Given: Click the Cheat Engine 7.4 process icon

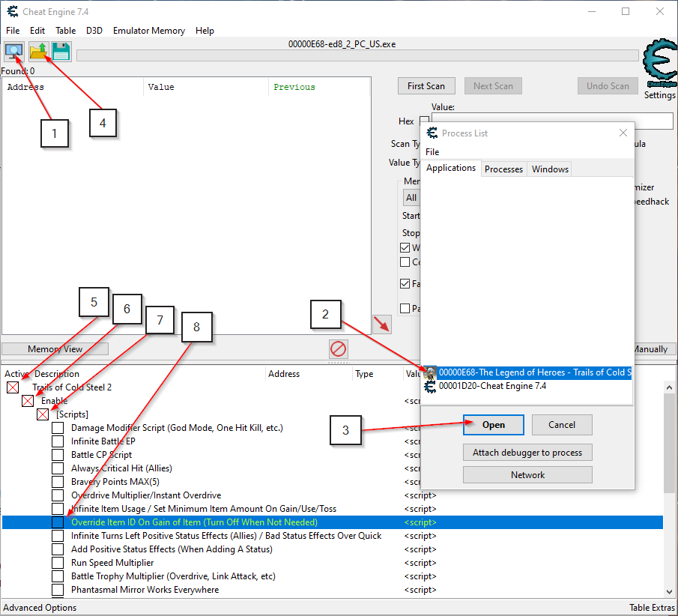Looking at the screenshot, I should 430,386.
